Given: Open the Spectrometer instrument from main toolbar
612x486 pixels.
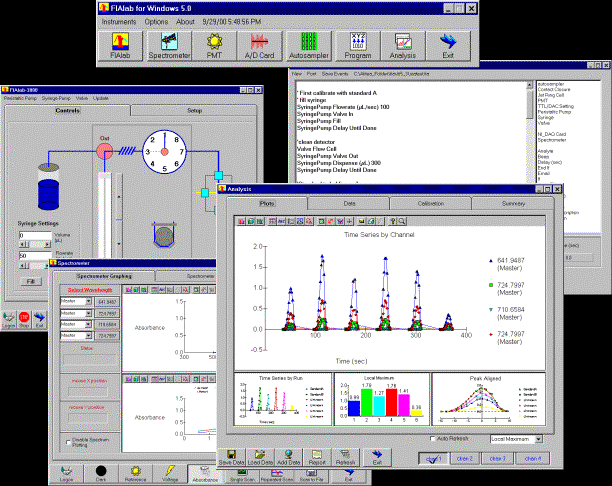Looking at the screenshot, I should (x=169, y=46).
